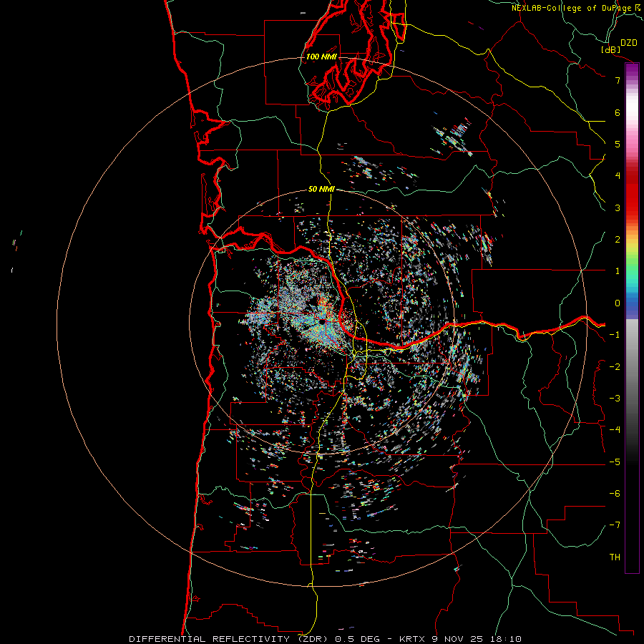Viewport: 644px width, 644px height.
Task: Click the 3 tick label on color scale
Action: click(x=618, y=208)
